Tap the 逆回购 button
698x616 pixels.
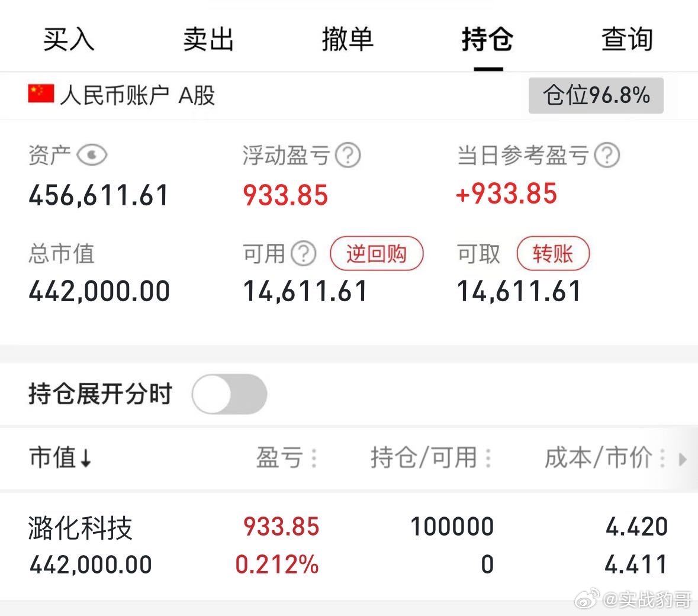coord(376,253)
